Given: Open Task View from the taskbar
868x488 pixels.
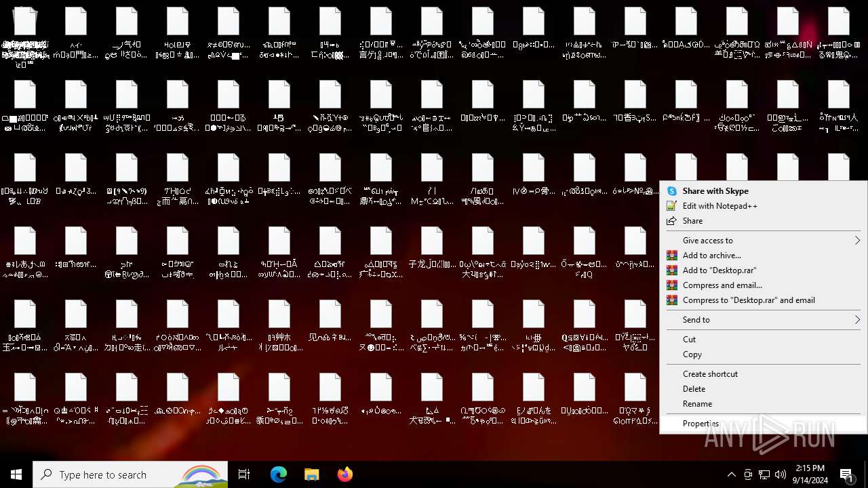Looking at the screenshot, I should tap(244, 474).
